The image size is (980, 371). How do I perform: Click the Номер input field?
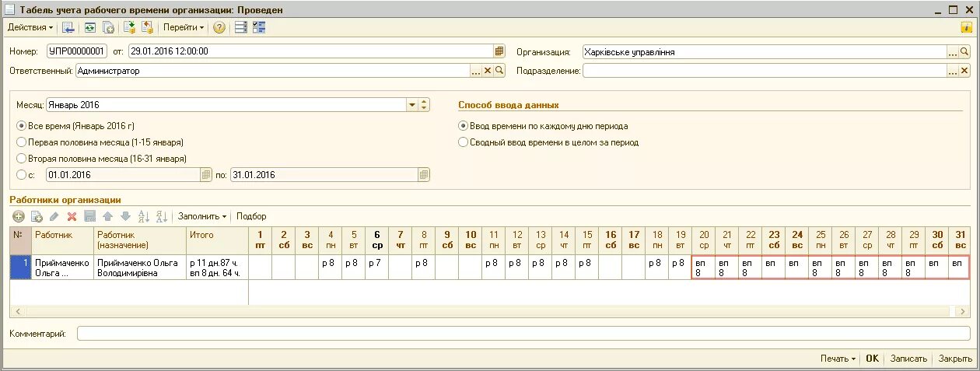[76, 51]
